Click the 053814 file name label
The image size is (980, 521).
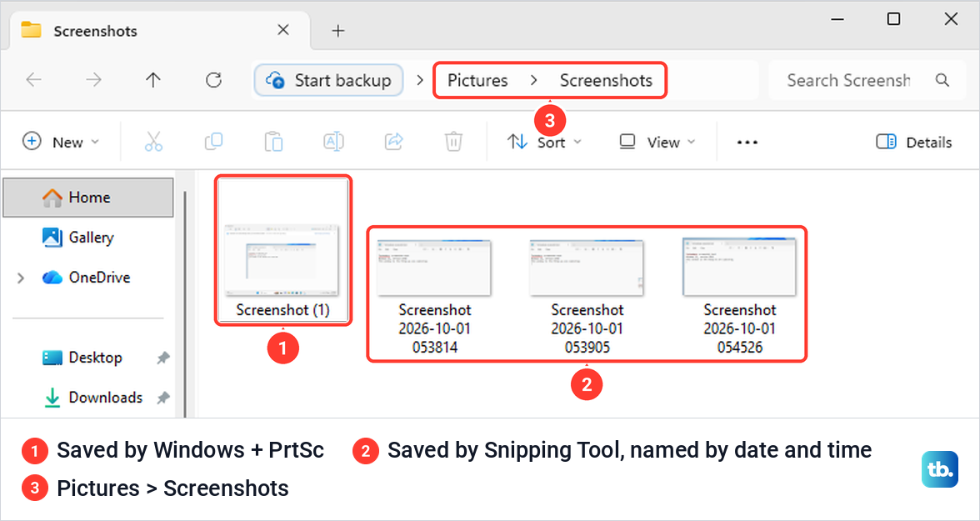click(435, 328)
